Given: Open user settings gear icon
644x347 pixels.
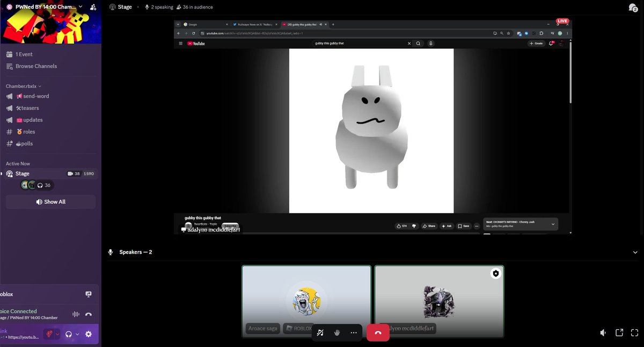Looking at the screenshot, I should [x=89, y=334].
